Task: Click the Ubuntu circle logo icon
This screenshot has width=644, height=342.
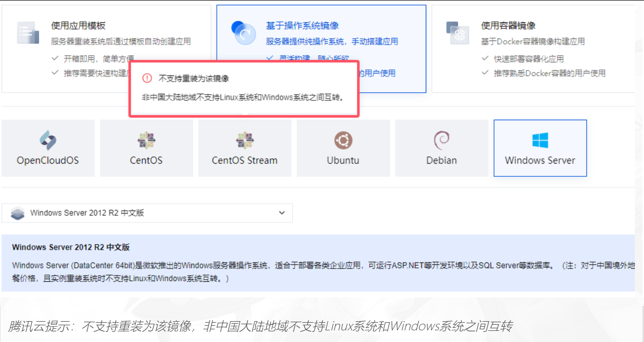Action: (x=343, y=140)
